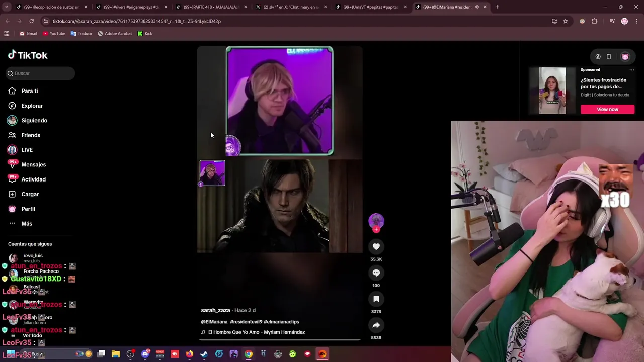Open YouTube bookmark
Viewport: 644px width, 362px height.
click(54, 34)
